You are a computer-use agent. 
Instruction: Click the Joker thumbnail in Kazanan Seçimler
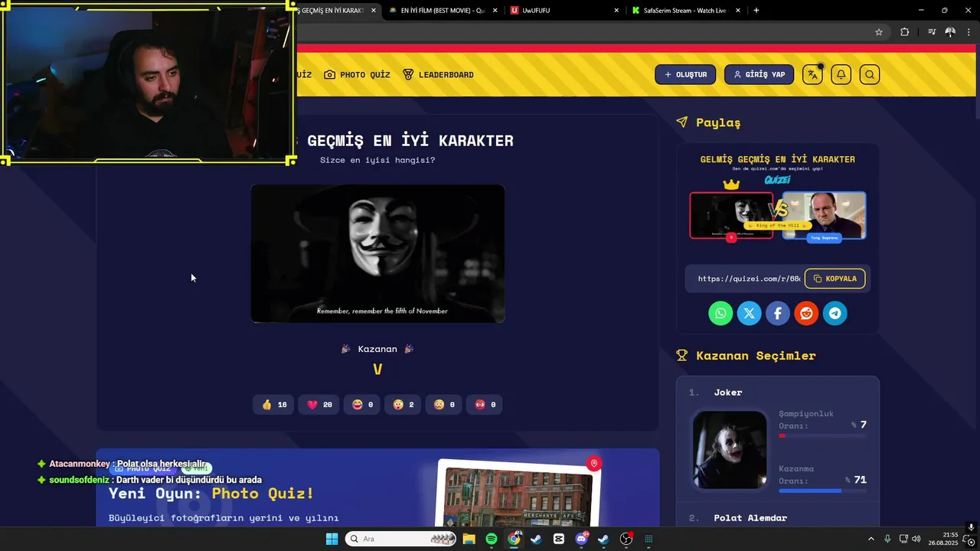coord(730,450)
